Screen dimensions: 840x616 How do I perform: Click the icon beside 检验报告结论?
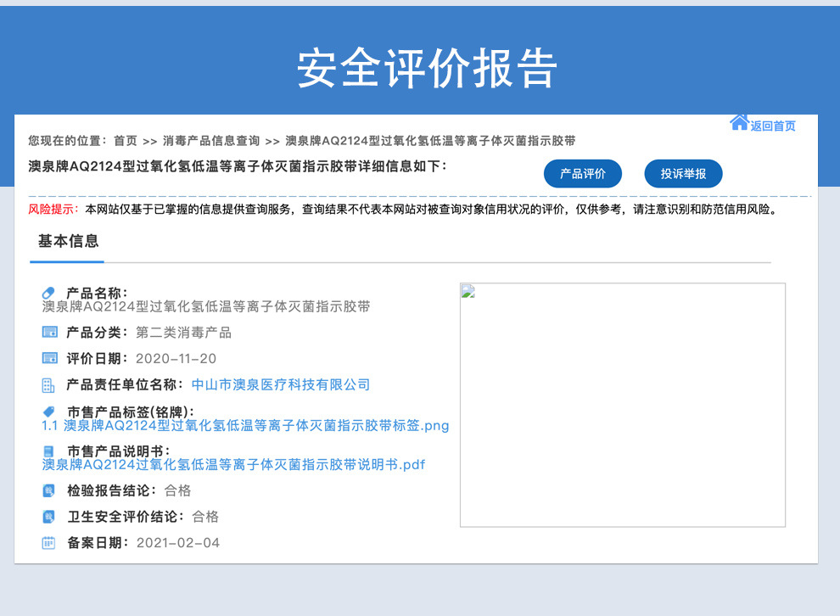48,490
